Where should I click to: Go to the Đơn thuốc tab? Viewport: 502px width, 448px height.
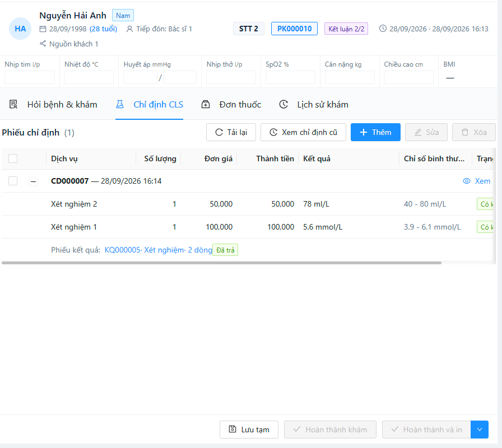[x=231, y=105]
